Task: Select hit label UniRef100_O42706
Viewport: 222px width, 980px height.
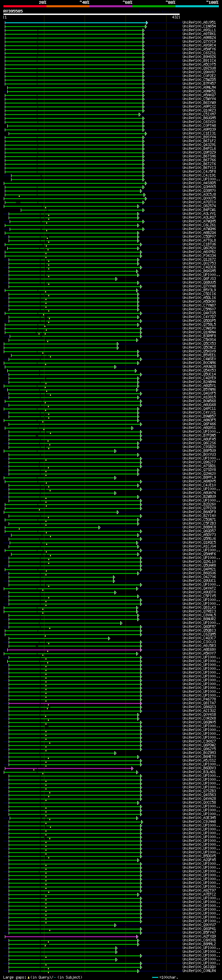Action: coord(199,577)
